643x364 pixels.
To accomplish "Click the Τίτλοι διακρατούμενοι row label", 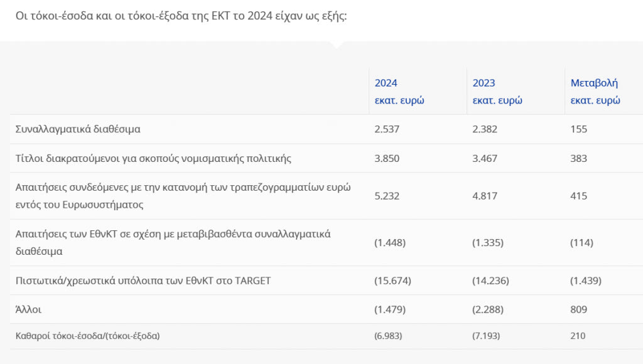I will 153,158.
